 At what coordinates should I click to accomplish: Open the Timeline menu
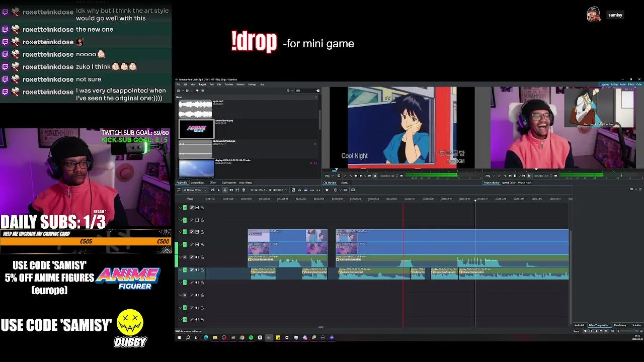click(x=228, y=84)
